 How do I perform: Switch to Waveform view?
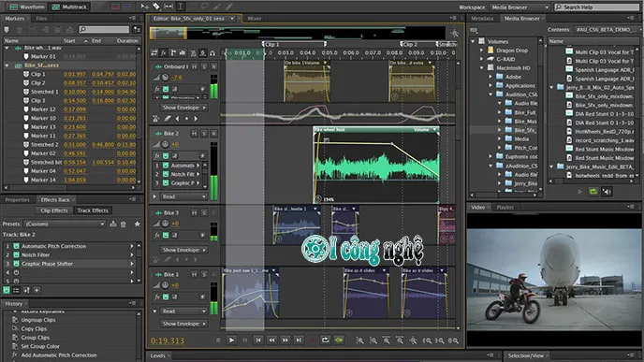pyautogui.click(x=27, y=7)
